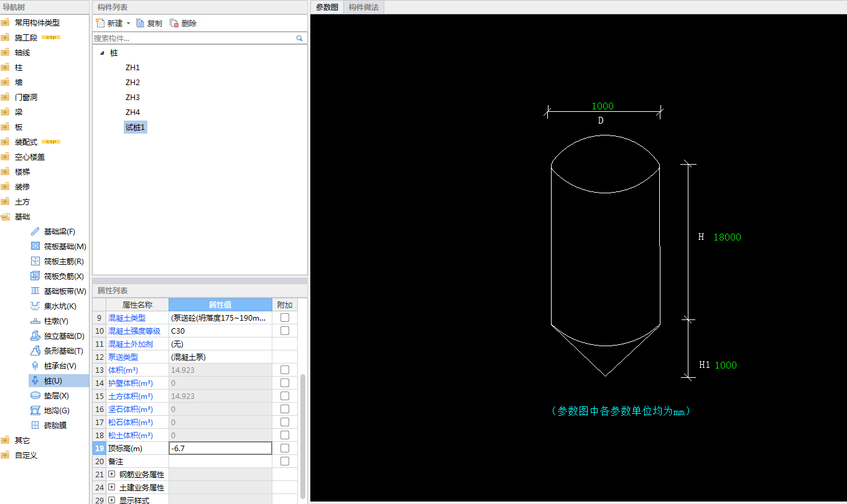Open the 楼梯 category in navigation tree

22,172
